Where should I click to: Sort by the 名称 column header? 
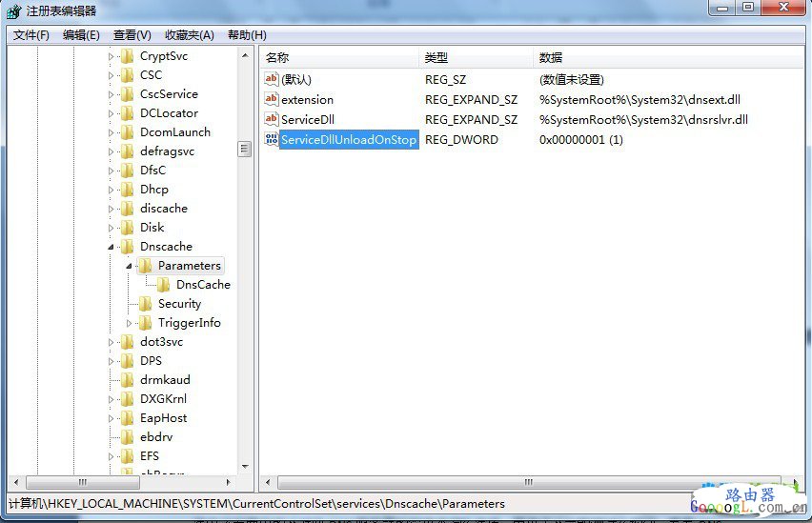(x=338, y=58)
